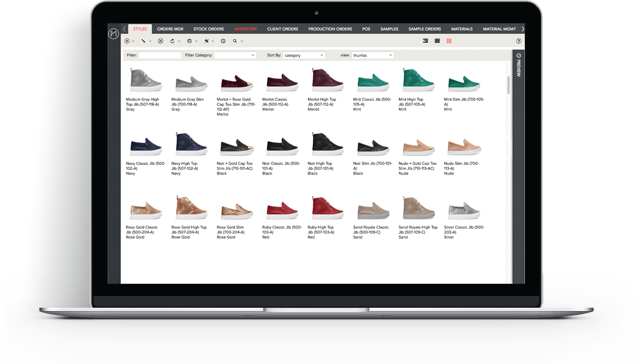Open the Filter Category dropdown

[235, 56]
